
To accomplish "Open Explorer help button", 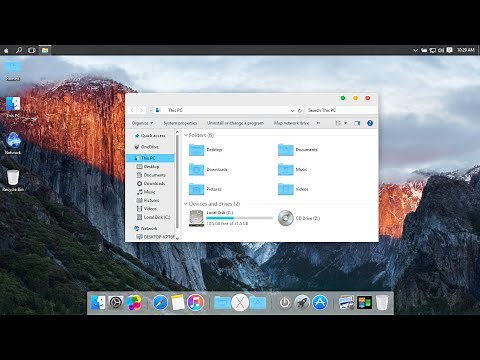I will point(370,123).
